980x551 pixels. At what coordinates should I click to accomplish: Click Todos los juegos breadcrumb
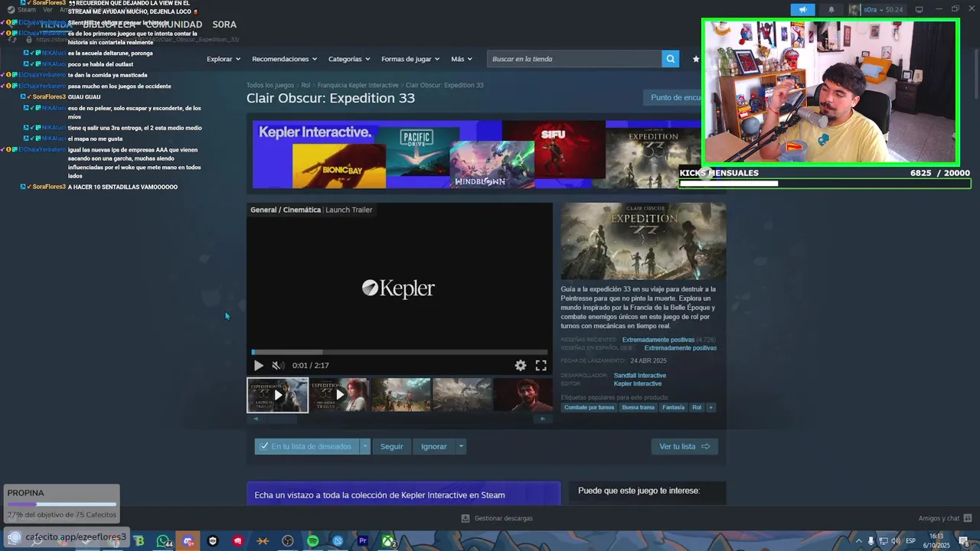pyautogui.click(x=270, y=85)
